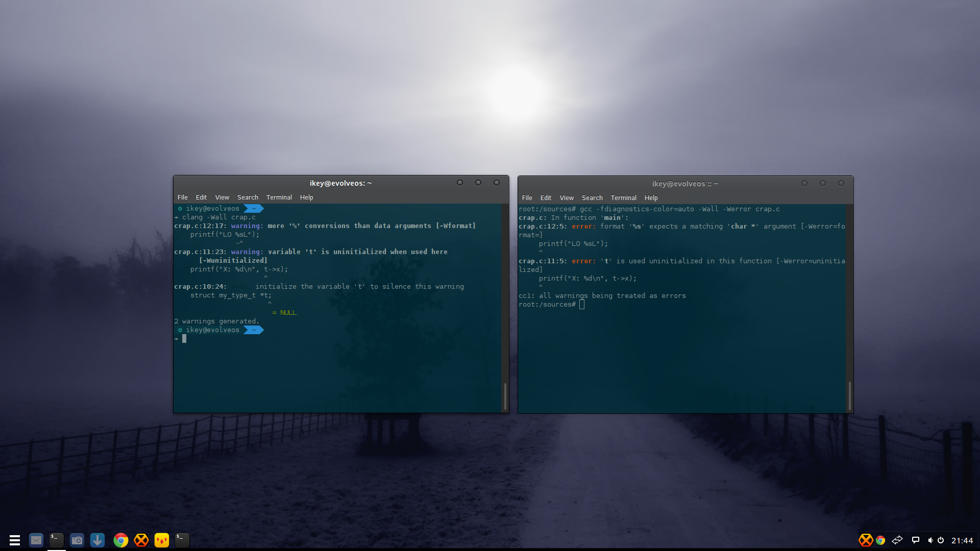The width and height of the screenshot is (980, 551).
Task: Click the 'clang -Wall crap.c' command line
Action: tap(219, 217)
